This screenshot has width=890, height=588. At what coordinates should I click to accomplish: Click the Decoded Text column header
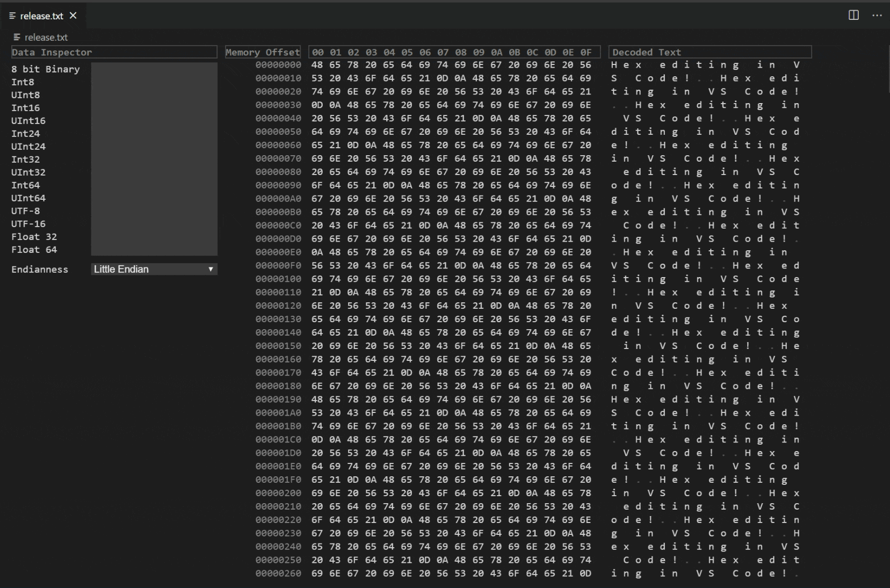647,52
